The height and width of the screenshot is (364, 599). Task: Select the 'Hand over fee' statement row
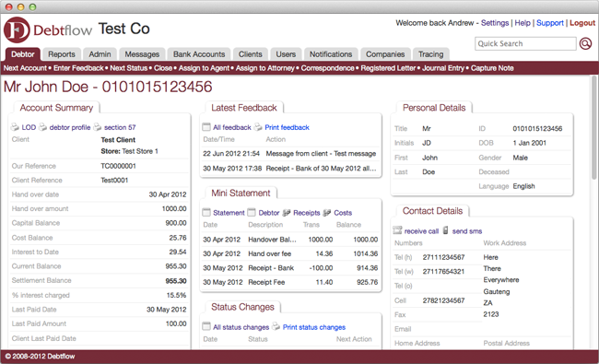point(290,253)
